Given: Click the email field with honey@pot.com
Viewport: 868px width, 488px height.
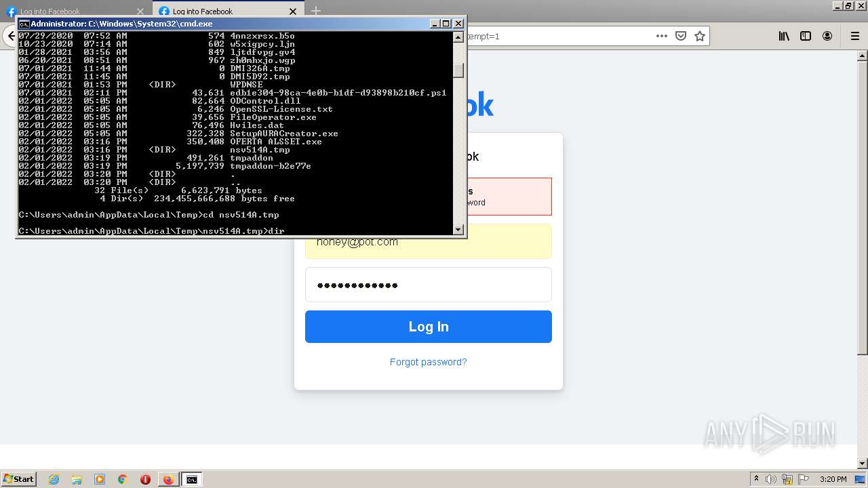Looking at the screenshot, I should 429,241.
